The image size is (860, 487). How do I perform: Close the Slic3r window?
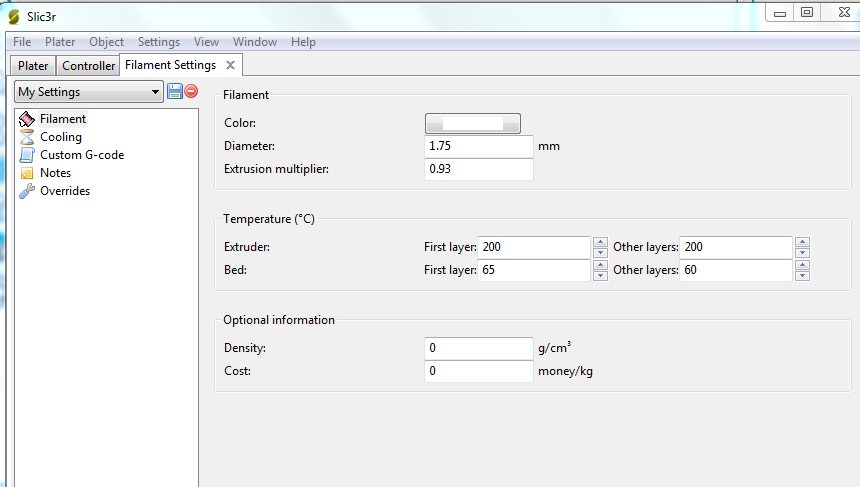pyautogui.click(x=844, y=13)
